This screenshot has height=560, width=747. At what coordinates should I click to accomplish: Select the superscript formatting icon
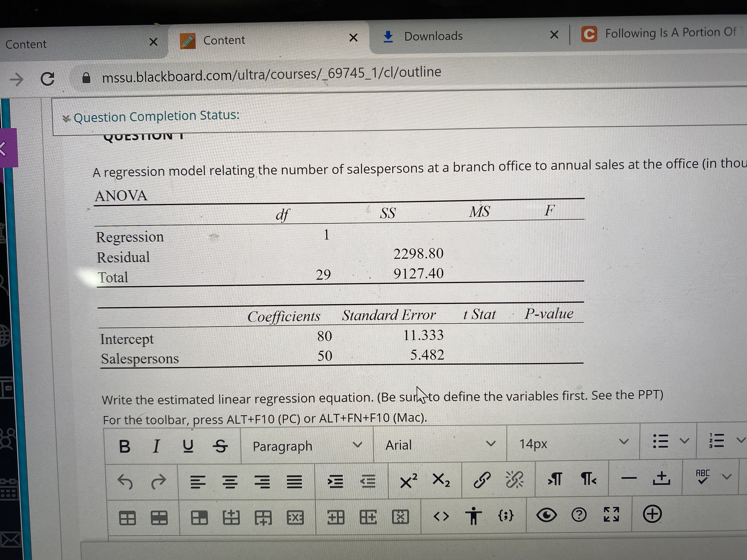[407, 481]
